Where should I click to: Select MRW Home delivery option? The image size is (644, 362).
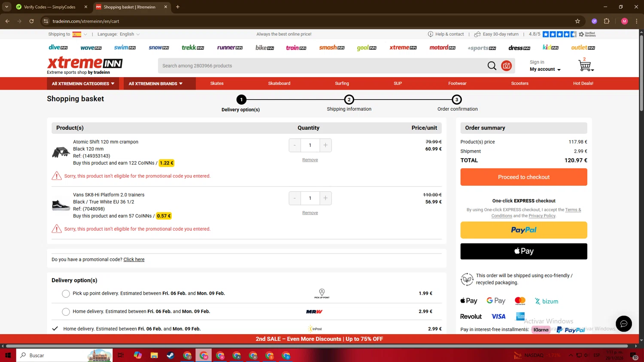(x=66, y=312)
